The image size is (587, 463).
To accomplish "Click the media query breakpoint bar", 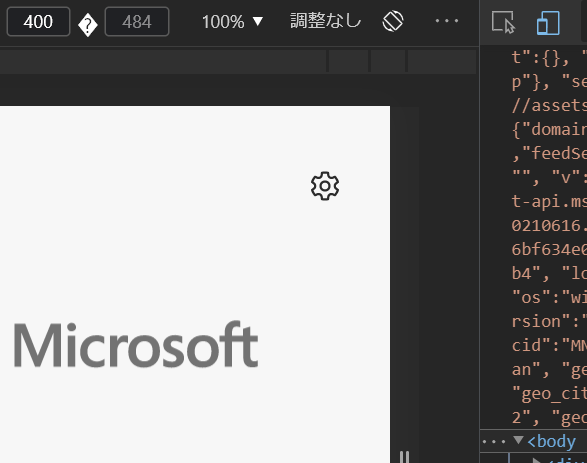I will (238, 61).
